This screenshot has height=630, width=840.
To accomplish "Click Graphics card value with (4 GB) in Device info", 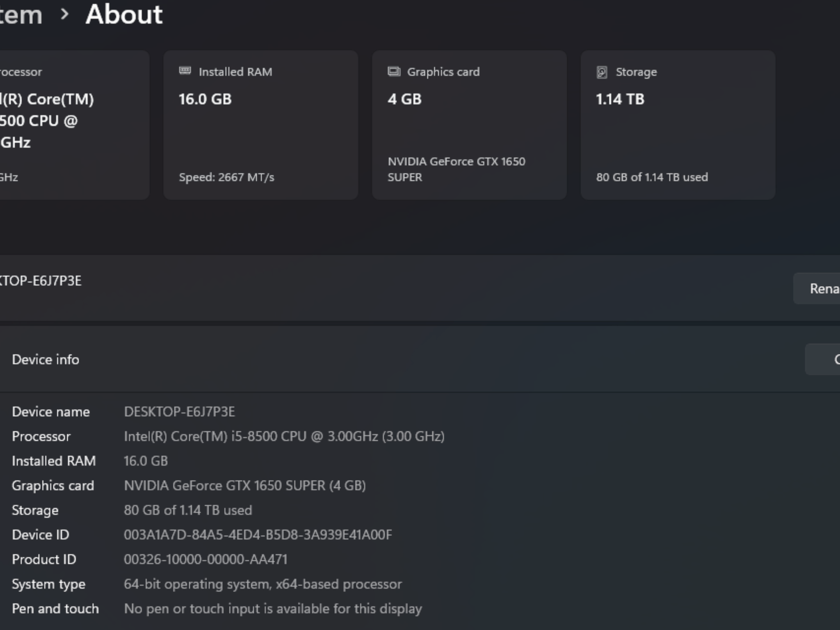I will point(245,486).
